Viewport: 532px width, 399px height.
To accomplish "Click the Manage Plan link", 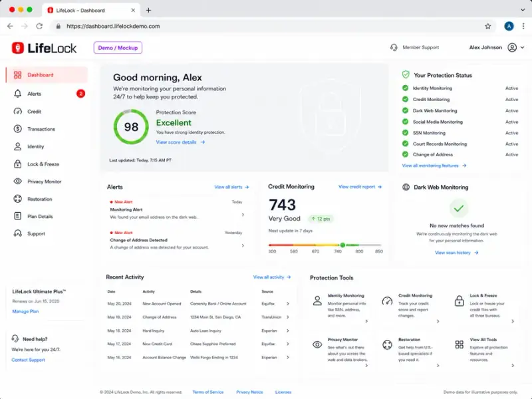I will pyautogui.click(x=25, y=311).
